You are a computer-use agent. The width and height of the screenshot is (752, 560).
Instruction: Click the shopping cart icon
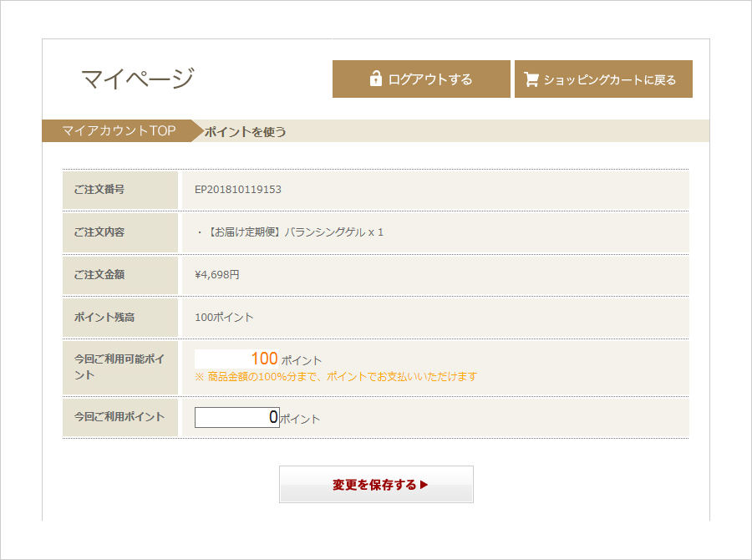[531, 79]
